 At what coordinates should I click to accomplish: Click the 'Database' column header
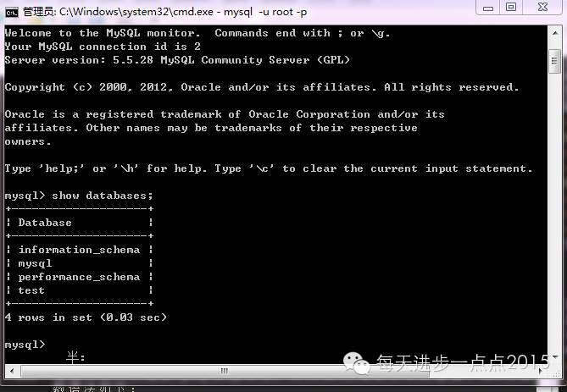[x=45, y=223]
